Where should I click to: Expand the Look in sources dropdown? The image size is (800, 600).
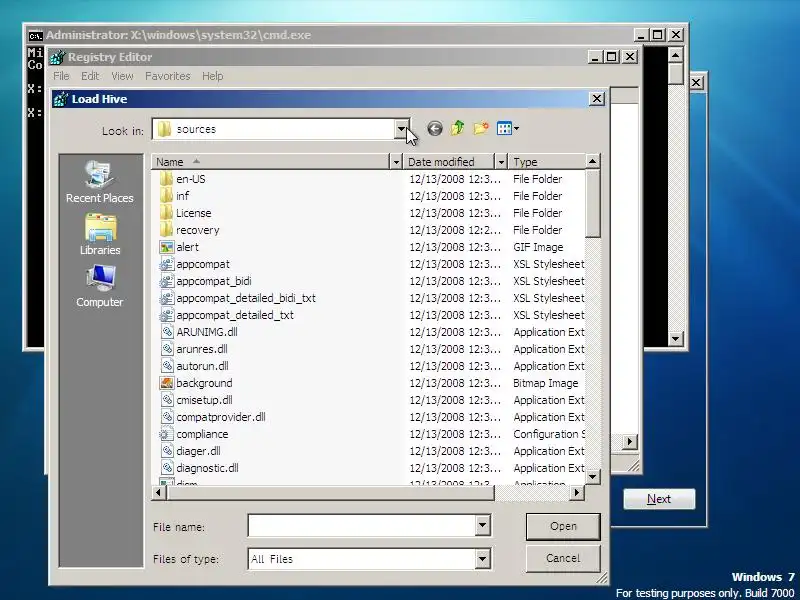pos(402,129)
